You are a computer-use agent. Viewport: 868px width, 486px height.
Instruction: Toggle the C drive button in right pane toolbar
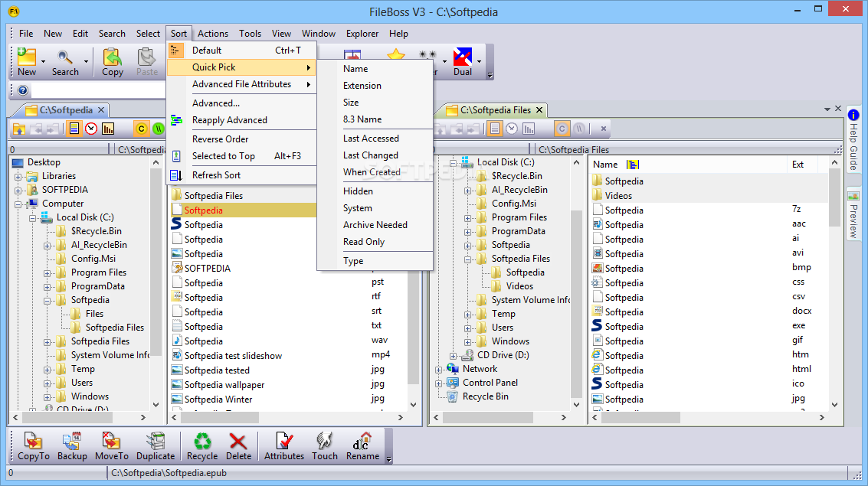[562, 129]
